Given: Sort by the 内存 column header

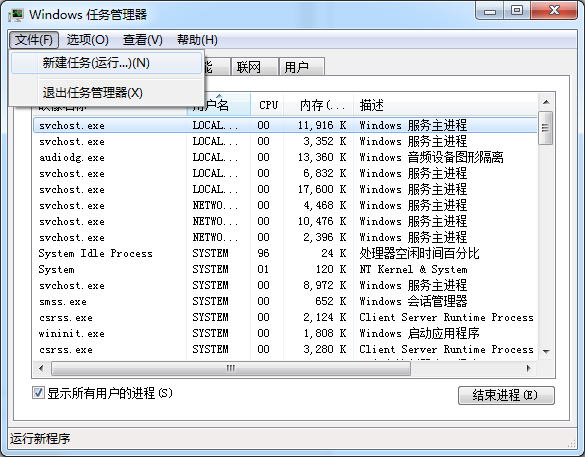Looking at the screenshot, I should click(x=318, y=105).
